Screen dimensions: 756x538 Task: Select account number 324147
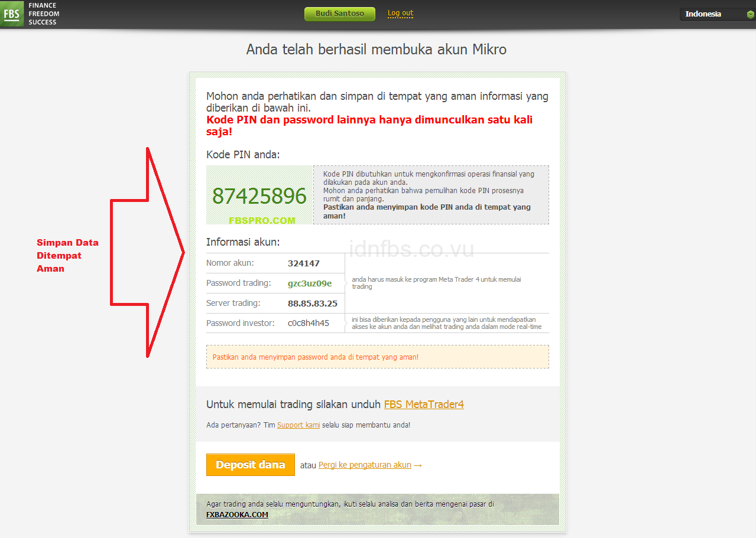pyautogui.click(x=304, y=263)
